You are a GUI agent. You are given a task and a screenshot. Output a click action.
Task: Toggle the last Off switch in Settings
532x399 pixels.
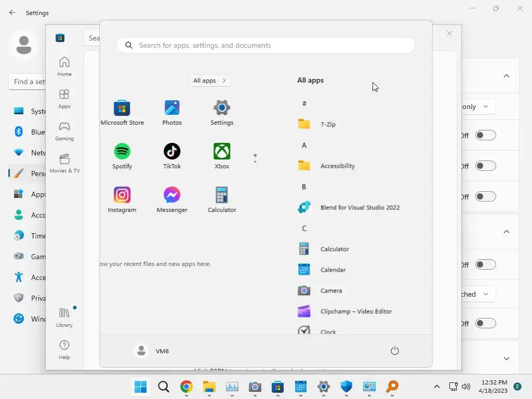[x=486, y=323]
